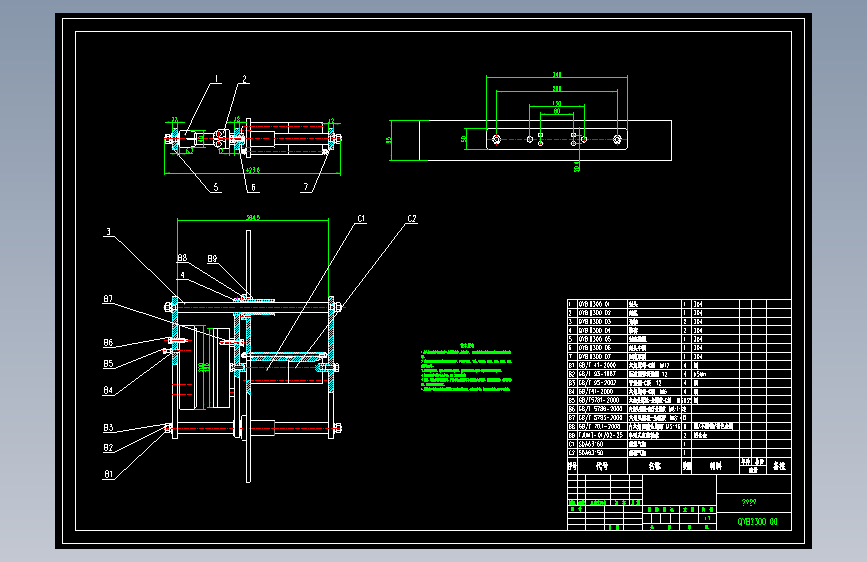The width and height of the screenshot is (867, 562).
Task: Click callout number 5 below the top-left view
Action: click(216, 188)
